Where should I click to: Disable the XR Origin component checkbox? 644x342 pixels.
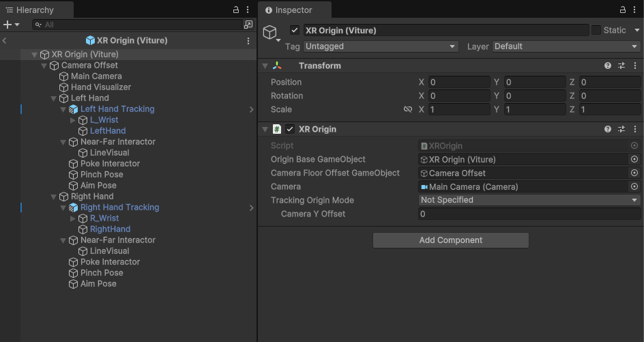[290, 129]
